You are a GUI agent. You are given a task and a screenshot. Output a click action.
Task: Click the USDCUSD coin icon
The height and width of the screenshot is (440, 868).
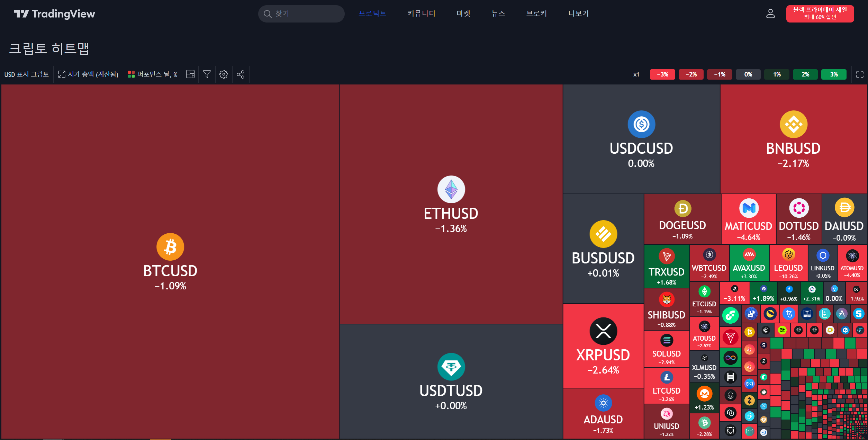(641, 124)
